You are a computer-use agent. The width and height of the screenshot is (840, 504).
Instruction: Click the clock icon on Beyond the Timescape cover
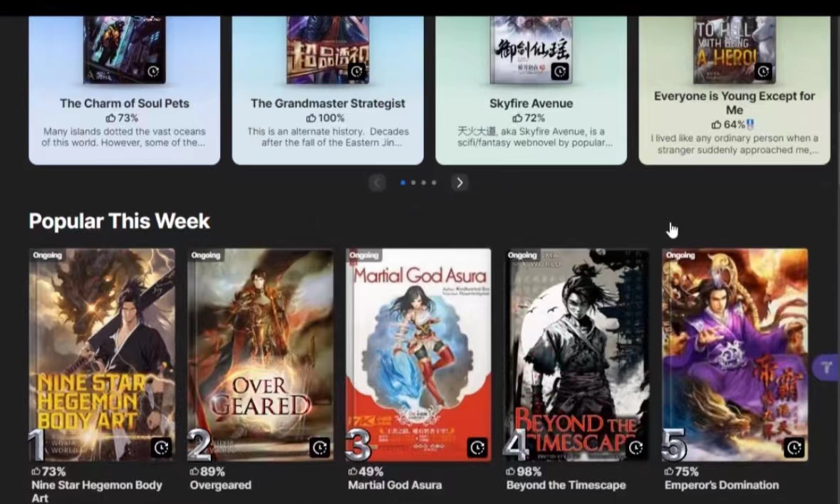636,447
